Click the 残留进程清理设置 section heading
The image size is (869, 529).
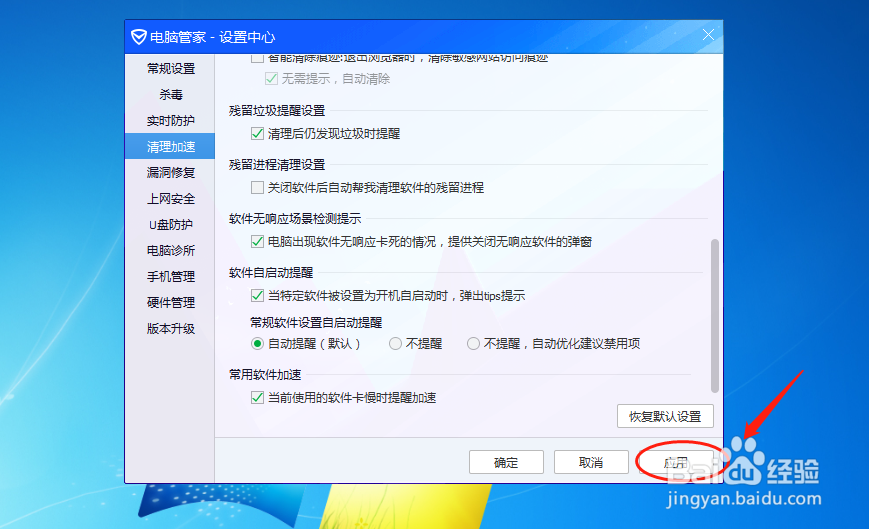click(x=277, y=165)
